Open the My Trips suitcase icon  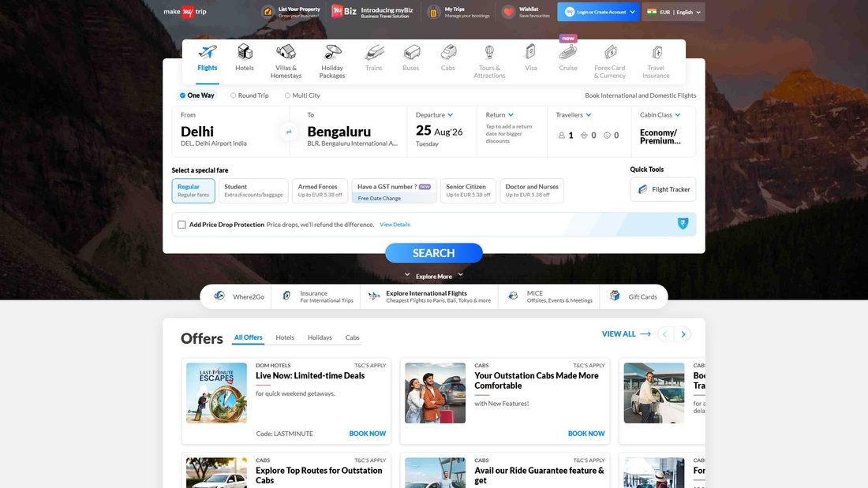coord(433,12)
